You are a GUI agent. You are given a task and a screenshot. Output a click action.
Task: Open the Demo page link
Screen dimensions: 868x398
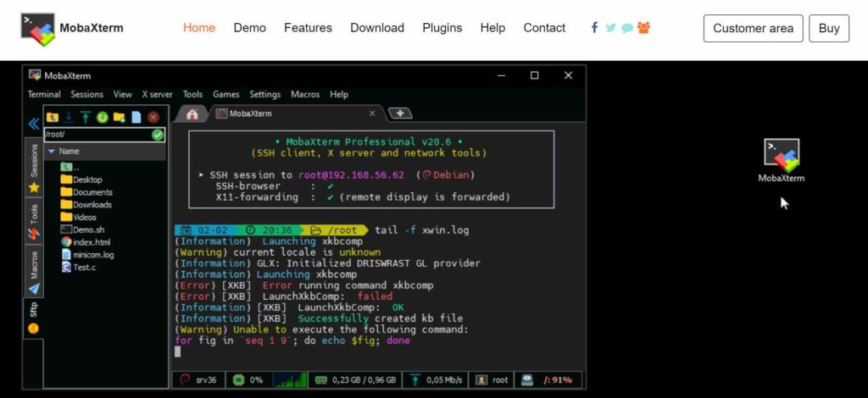coord(250,28)
